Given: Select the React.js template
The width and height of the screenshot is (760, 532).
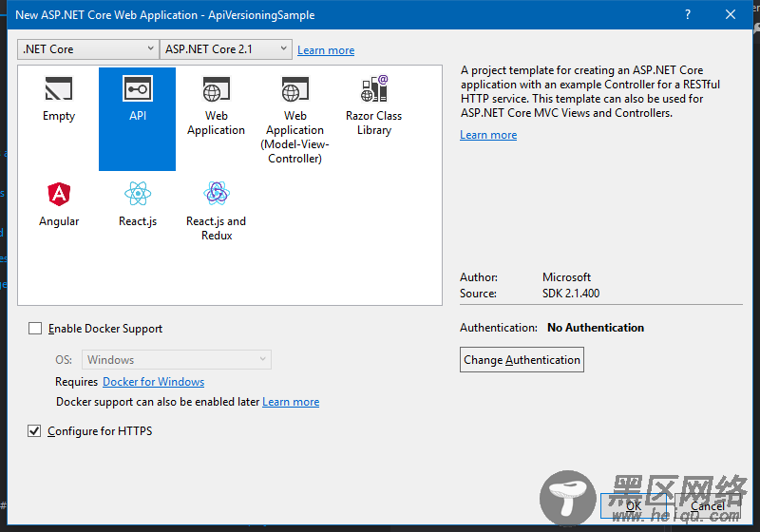Looking at the screenshot, I should (138, 204).
